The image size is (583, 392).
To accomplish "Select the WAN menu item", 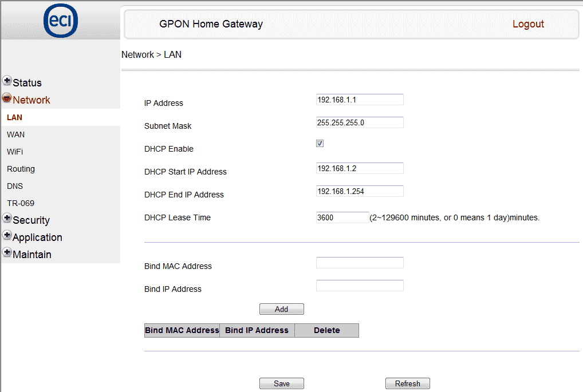I will pos(15,134).
